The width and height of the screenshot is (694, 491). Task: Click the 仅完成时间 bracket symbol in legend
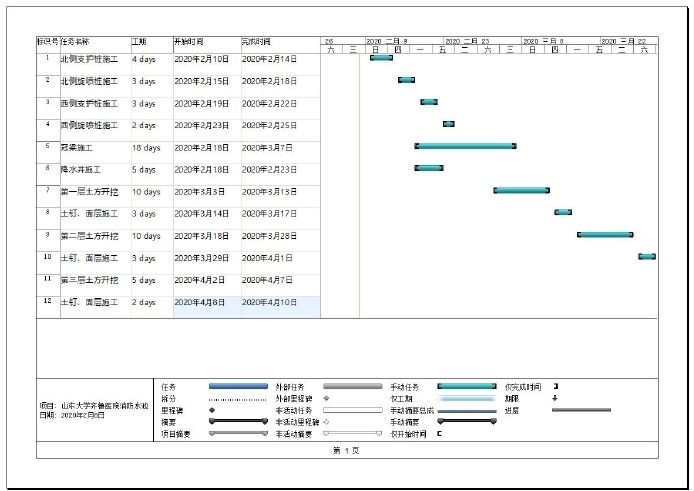[x=555, y=386]
